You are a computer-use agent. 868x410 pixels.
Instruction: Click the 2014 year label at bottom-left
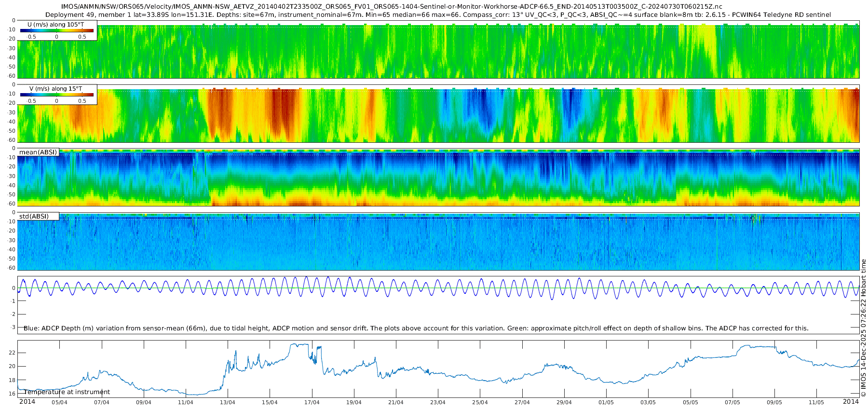27,401
